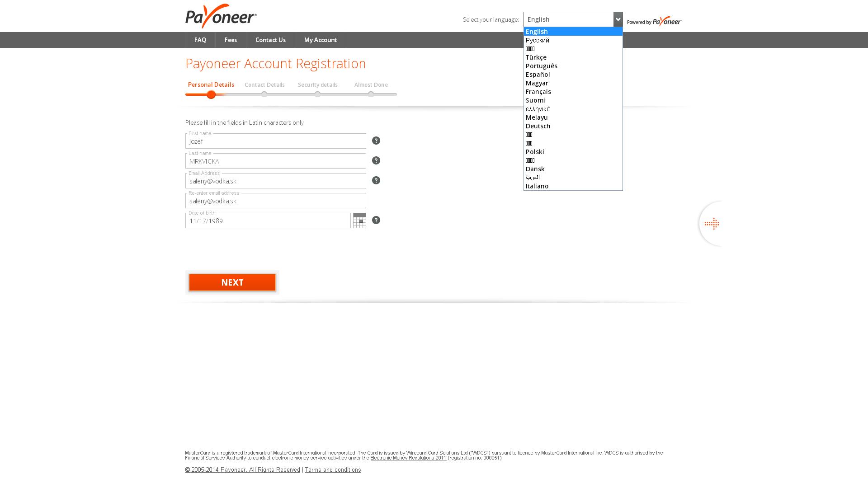Open Terms and conditions link
Image resolution: width=868 pixels, height=488 pixels.
[x=333, y=470]
